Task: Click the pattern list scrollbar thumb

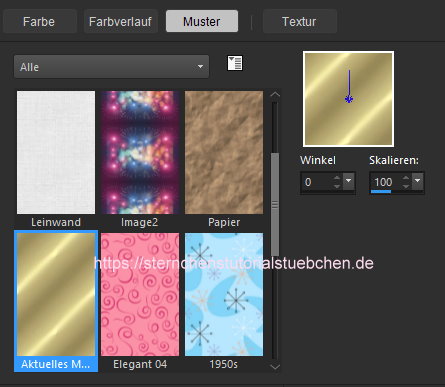Action: [275, 205]
